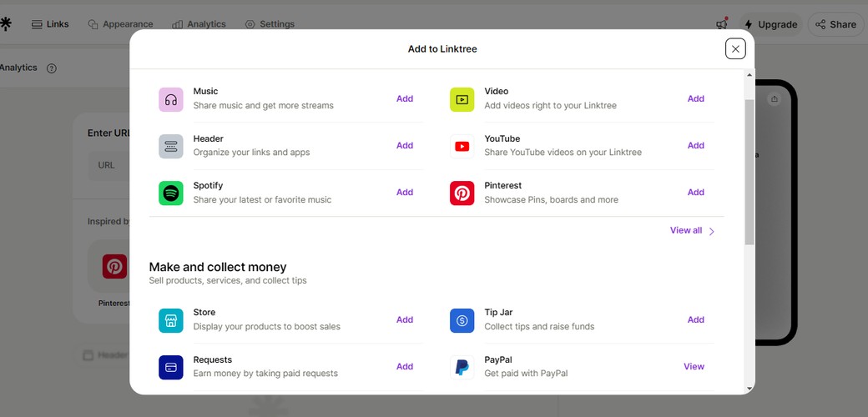Click the Spotify app icon
This screenshot has width=868, height=417.
170,193
